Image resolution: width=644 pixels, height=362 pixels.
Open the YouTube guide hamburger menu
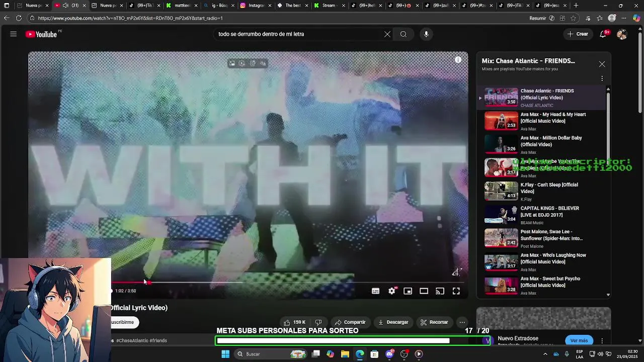tap(14, 34)
